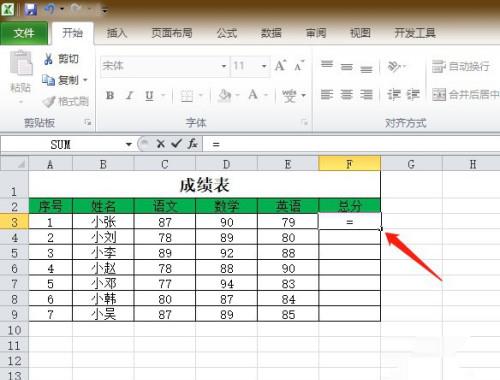Click the Increase Font Size icon
Image resolution: width=500 pixels, height=380 pixels.
coord(280,66)
